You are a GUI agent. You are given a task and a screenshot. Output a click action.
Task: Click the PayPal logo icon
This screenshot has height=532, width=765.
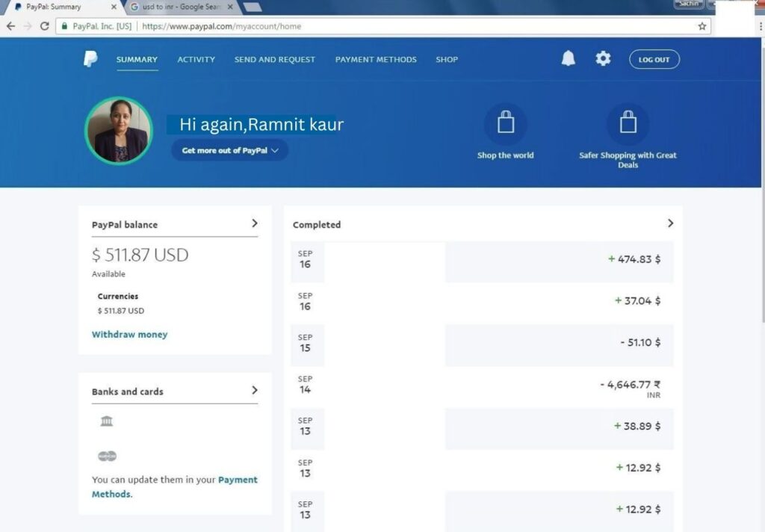[90, 59]
